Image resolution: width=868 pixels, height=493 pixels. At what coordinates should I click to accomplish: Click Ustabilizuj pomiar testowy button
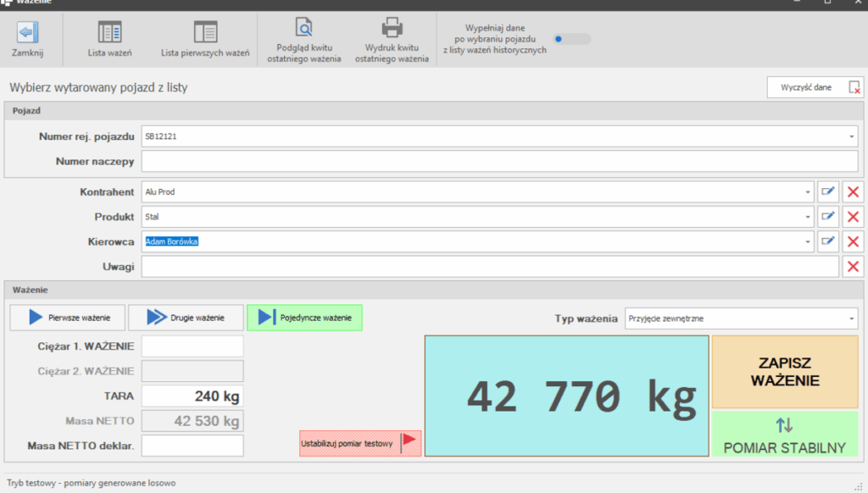pos(360,444)
